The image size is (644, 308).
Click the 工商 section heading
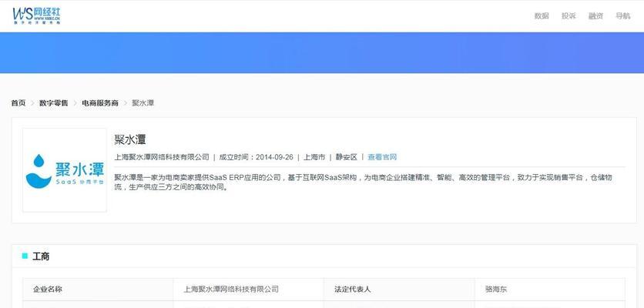point(41,256)
